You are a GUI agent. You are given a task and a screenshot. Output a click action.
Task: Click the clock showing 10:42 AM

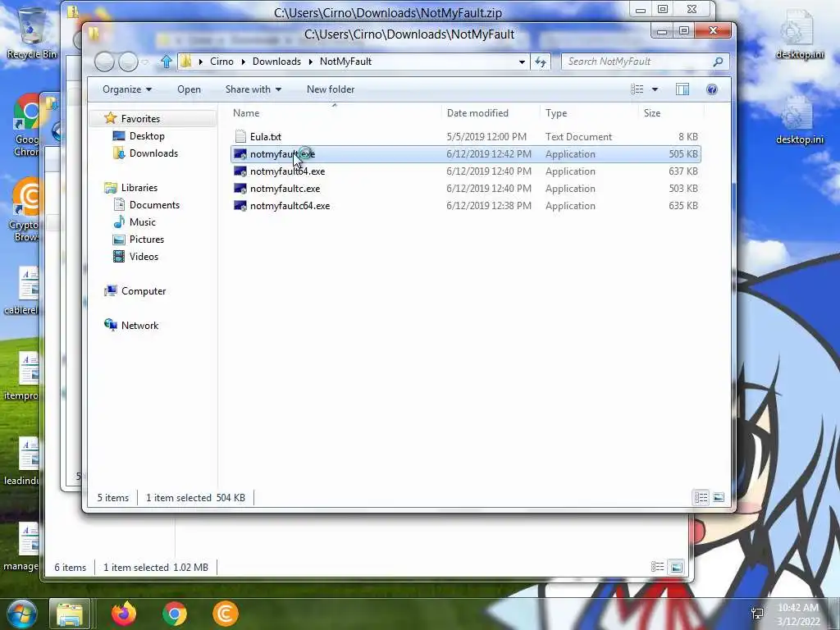pyautogui.click(x=798, y=608)
